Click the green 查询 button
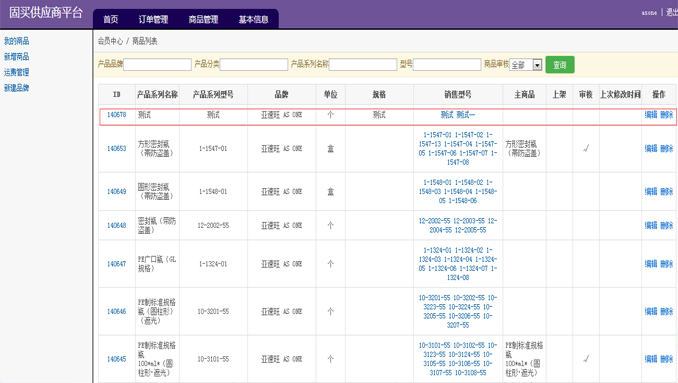678x383 pixels. point(560,65)
